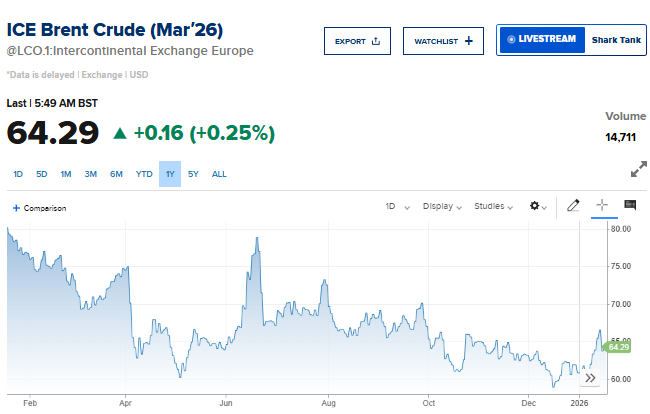650x414 pixels.
Task: Expand the Studies dropdown
Action: click(494, 206)
